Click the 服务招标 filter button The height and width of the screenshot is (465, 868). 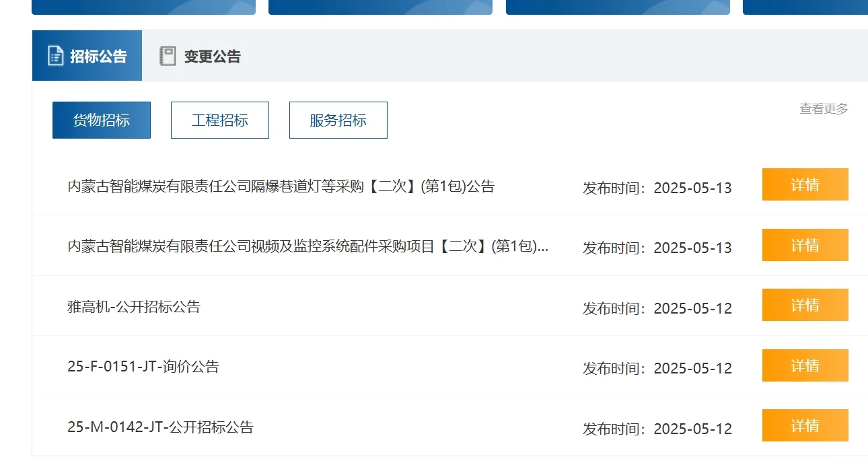point(338,119)
